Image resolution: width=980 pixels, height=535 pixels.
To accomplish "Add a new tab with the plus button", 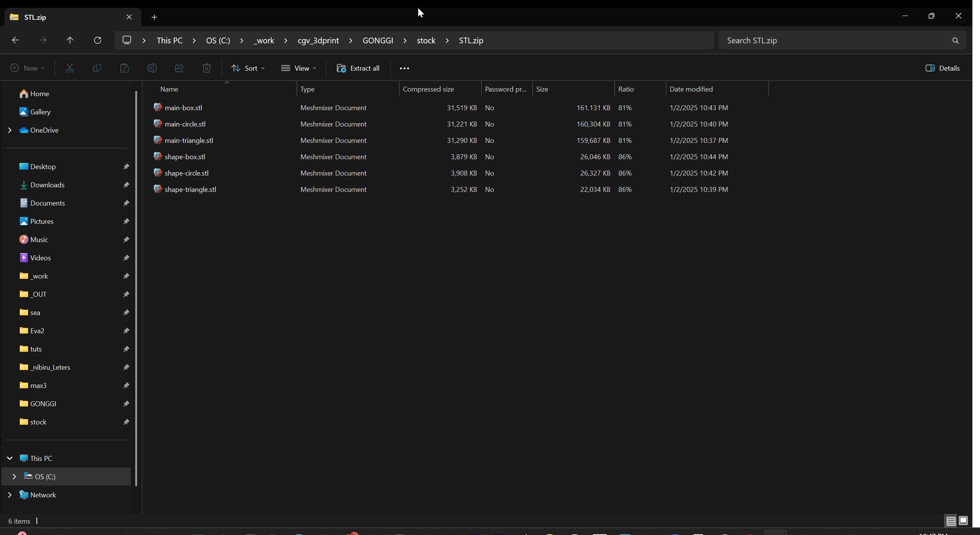I will [154, 17].
